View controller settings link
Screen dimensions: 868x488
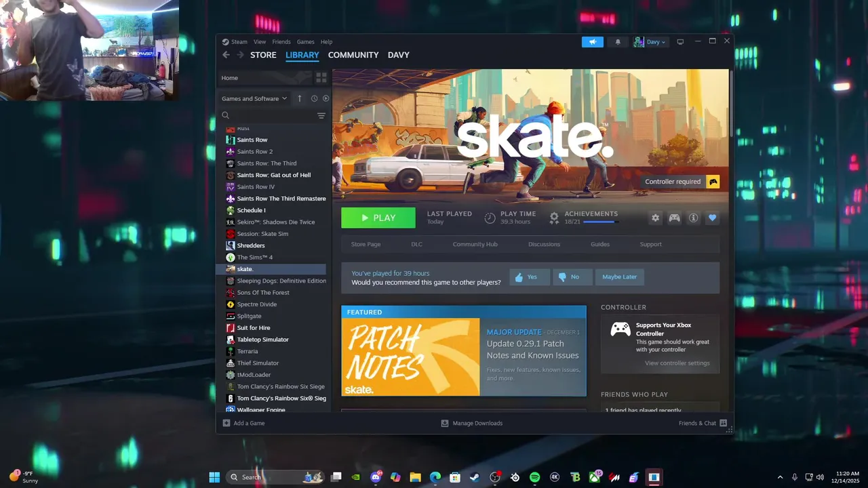click(677, 363)
